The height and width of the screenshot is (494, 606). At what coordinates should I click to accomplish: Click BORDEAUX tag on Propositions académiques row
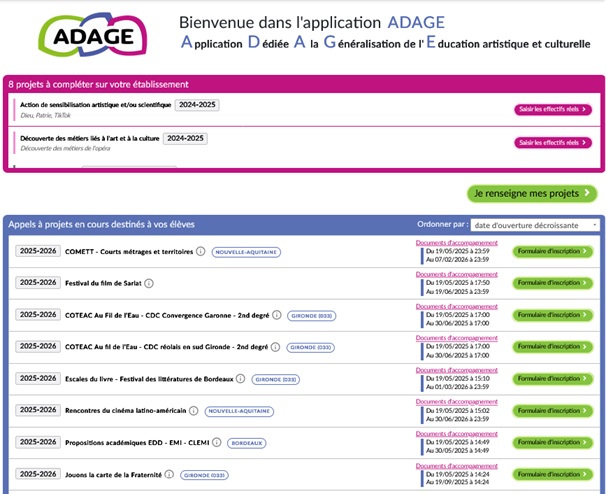(247, 443)
